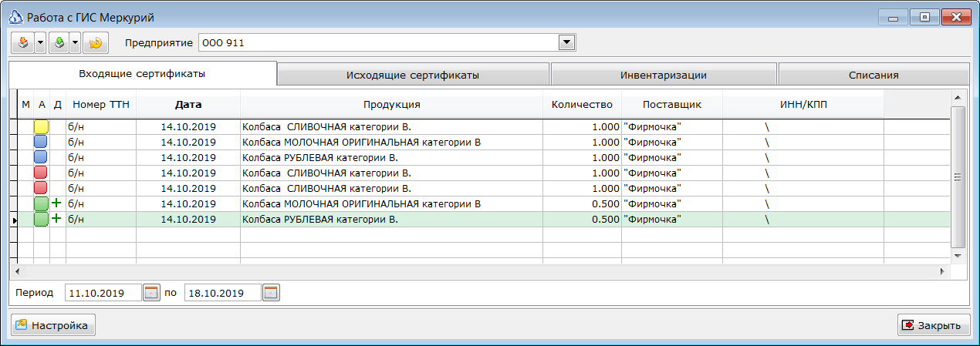The image size is (980, 346).
Task: Sort by the Дата column header
Action: pos(188,104)
